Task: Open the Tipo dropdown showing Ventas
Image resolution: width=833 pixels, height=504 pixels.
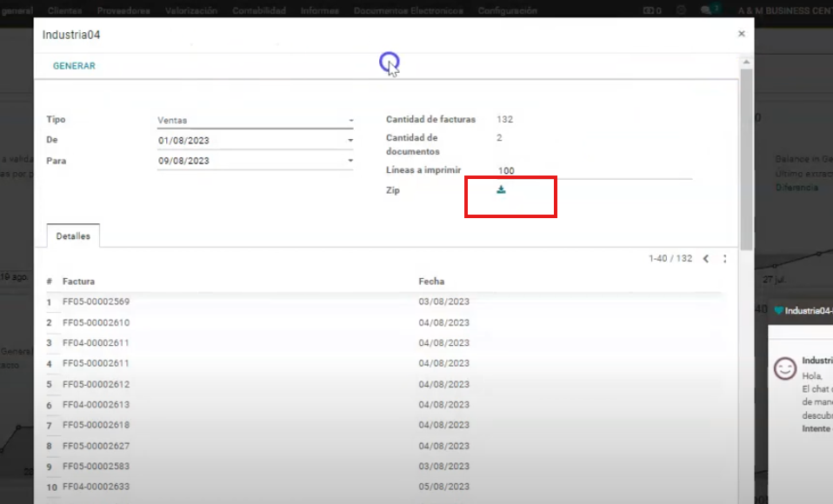Action: coord(255,121)
